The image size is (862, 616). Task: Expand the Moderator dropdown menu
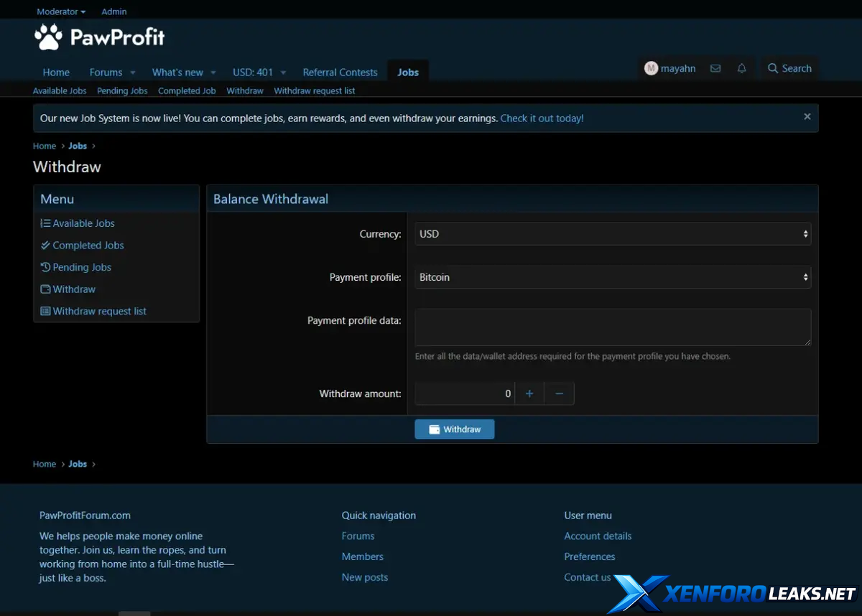(61, 11)
